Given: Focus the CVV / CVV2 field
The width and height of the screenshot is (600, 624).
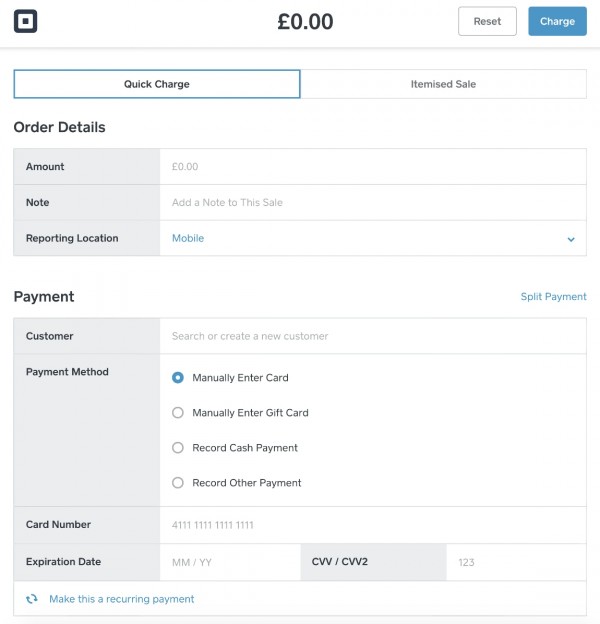Looking at the screenshot, I should pyautogui.click(x=515, y=563).
